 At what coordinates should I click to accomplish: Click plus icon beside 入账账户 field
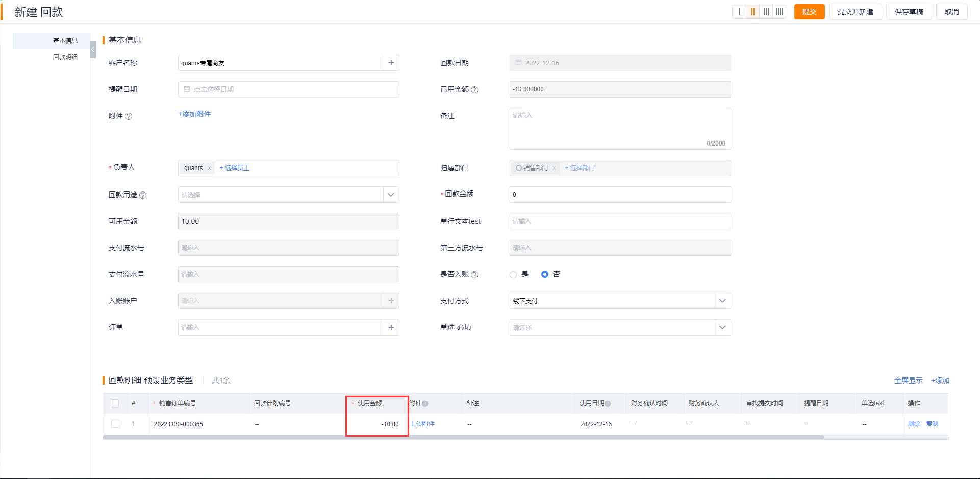click(391, 301)
